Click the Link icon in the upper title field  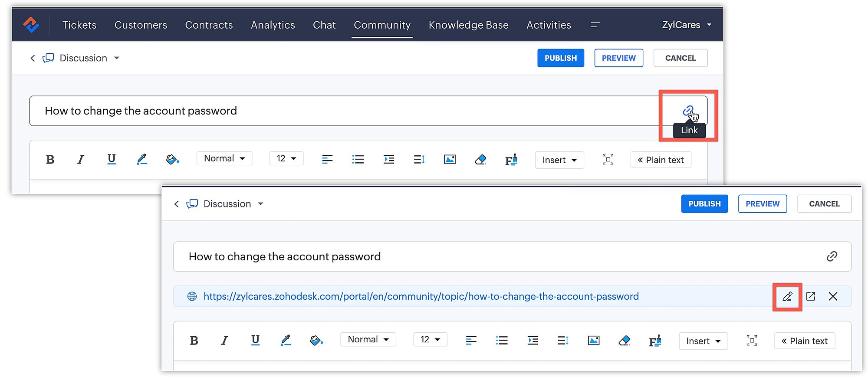tap(688, 111)
